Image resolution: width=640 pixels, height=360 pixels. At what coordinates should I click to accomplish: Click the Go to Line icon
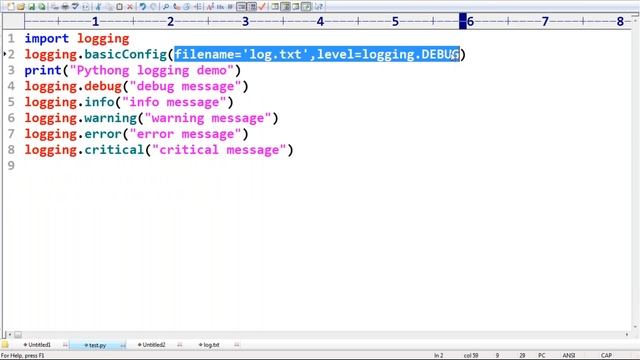198,7
